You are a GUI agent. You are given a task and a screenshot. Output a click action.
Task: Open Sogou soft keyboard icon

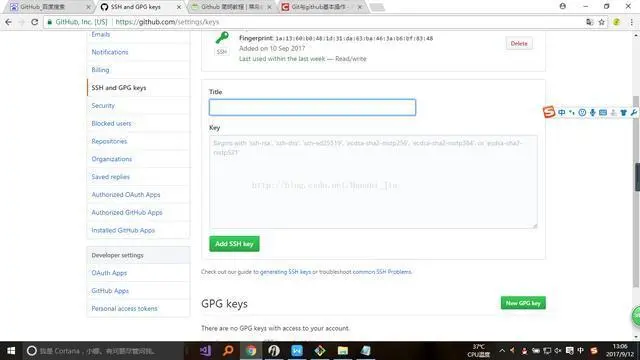pos(603,112)
